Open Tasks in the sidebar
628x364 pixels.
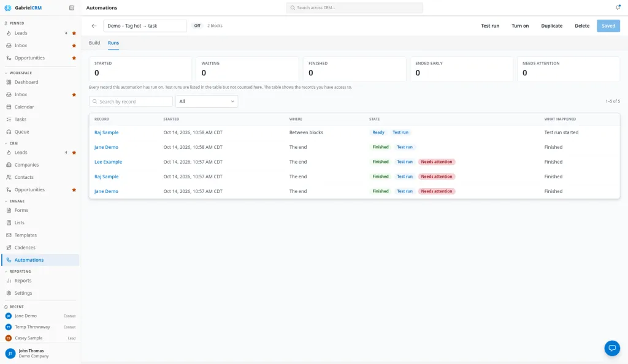[x=40, y=119]
